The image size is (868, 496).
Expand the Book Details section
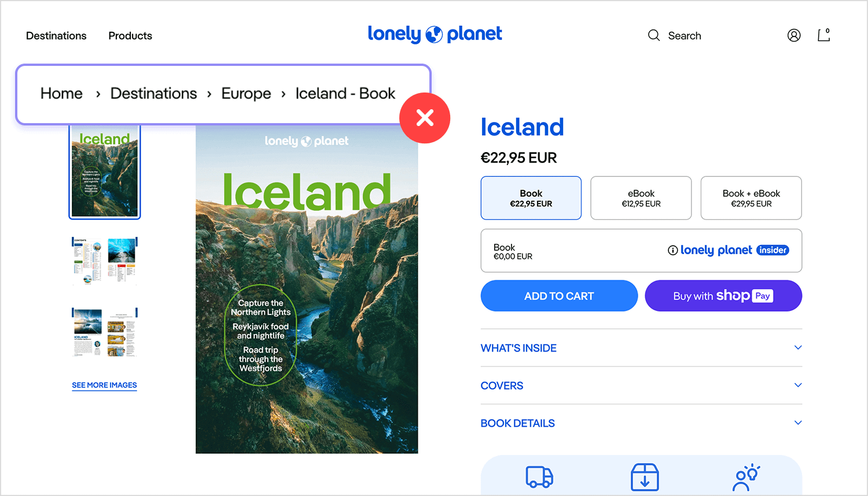641,423
